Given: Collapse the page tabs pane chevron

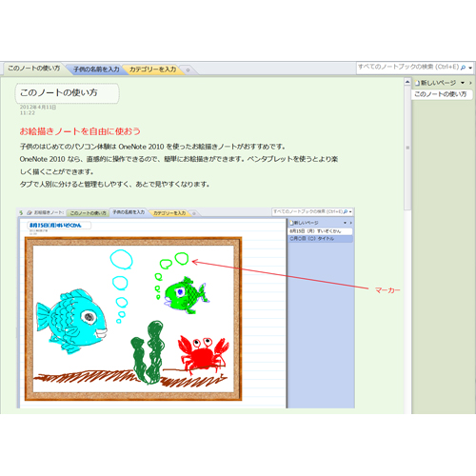Looking at the screenshot, I should (x=470, y=83).
